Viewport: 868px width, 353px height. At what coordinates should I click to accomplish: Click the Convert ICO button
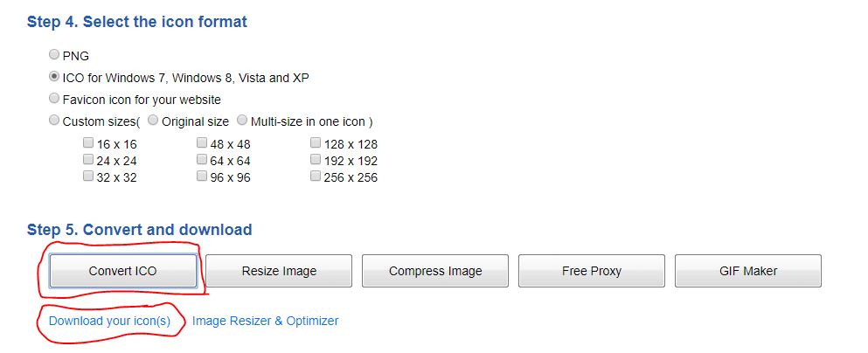click(122, 271)
